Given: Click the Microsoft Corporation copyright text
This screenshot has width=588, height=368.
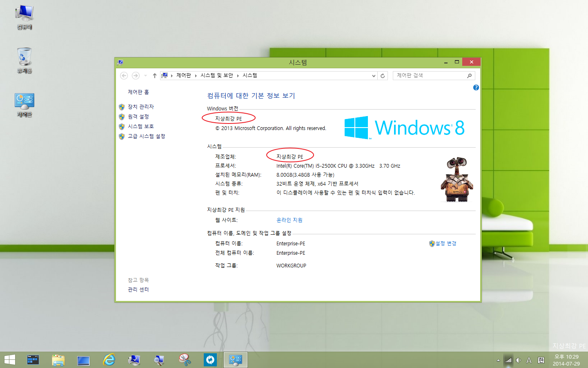Looking at the screenshot, I should click(271, 128).
